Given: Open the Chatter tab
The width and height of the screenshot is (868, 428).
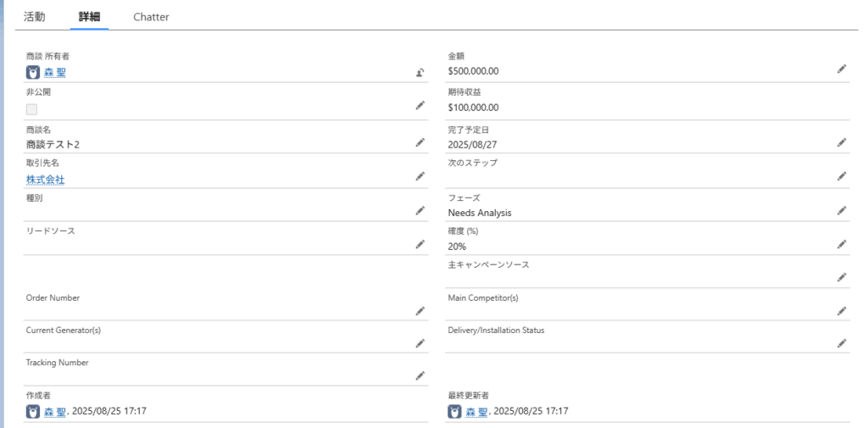Looking at the screenshot, I should coord(151,17).
